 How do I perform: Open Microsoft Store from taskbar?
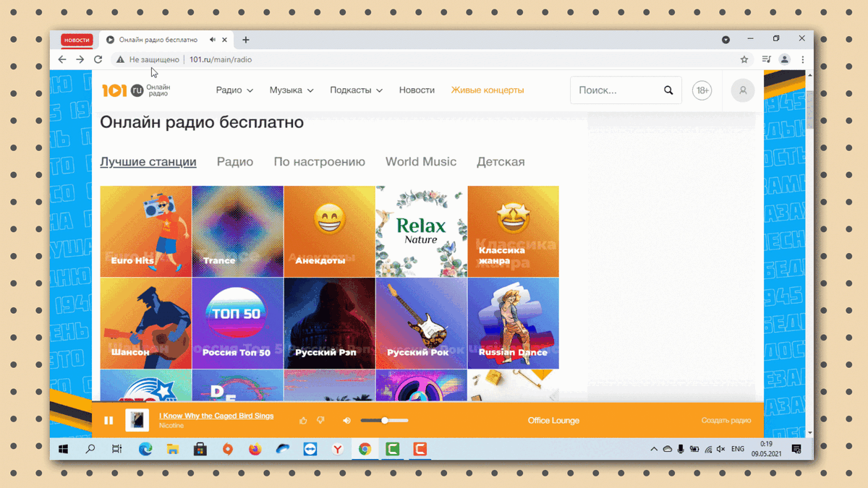[200, 449]
